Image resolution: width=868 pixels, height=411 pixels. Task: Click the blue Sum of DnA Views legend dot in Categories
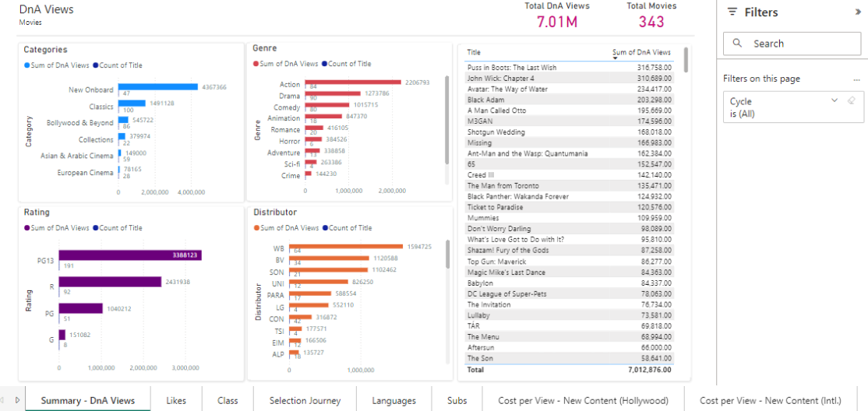[x=26, y=66]
